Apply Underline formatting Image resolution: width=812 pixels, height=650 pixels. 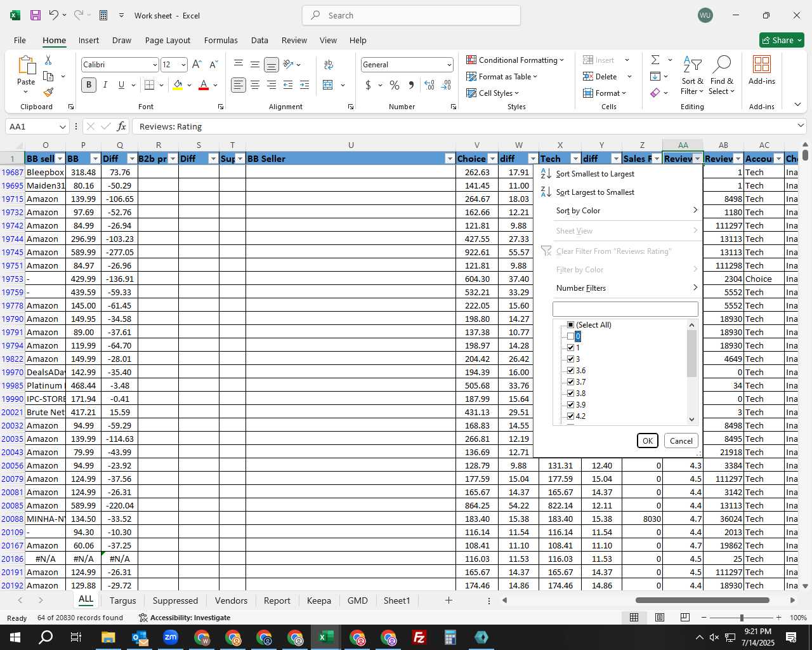tap(121, 84)
